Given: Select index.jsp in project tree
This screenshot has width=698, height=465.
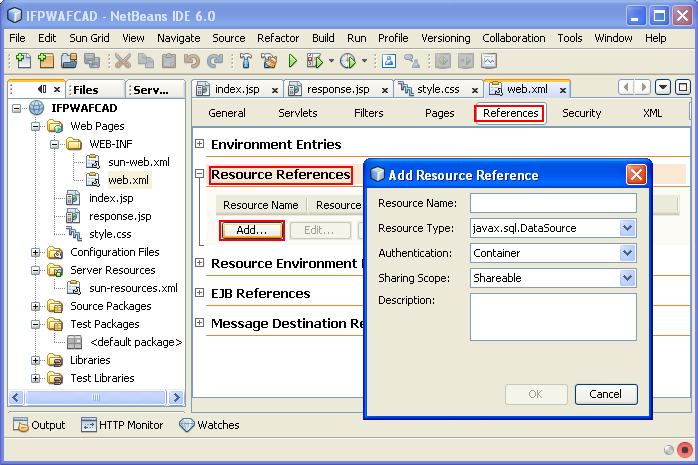Looking at the screenshot, I should (x=111, y=198).
